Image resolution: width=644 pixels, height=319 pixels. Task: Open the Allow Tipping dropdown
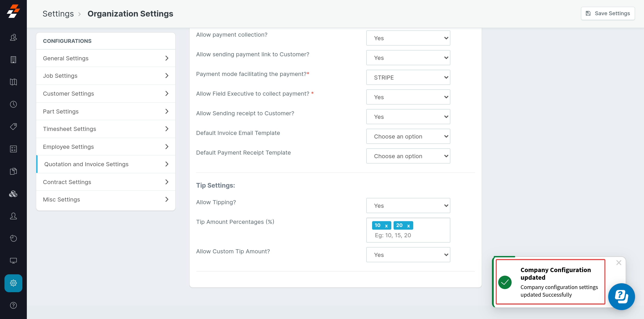point(408,206)
